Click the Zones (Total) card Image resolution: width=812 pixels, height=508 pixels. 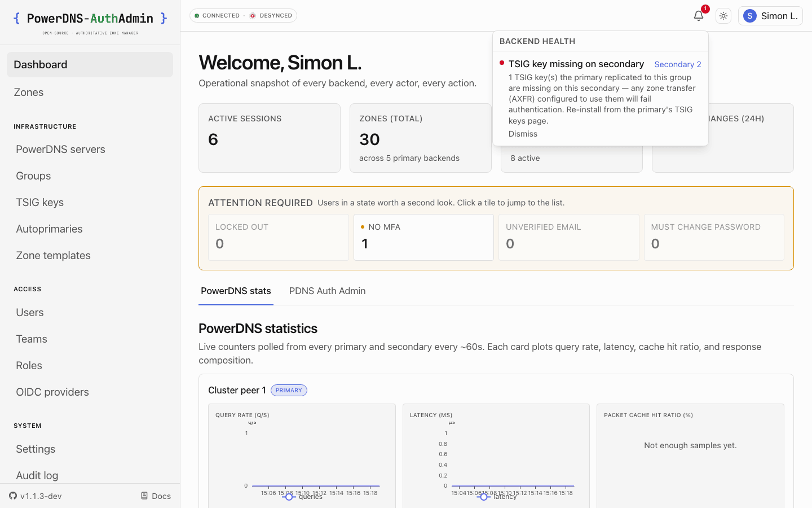[421, 138]
